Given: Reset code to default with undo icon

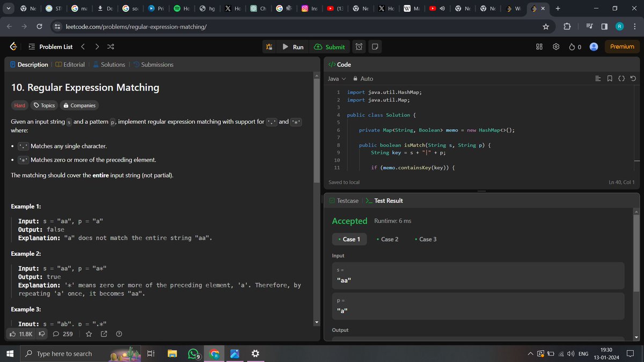Looking at the screenshot, I should [x=633, y=78].
